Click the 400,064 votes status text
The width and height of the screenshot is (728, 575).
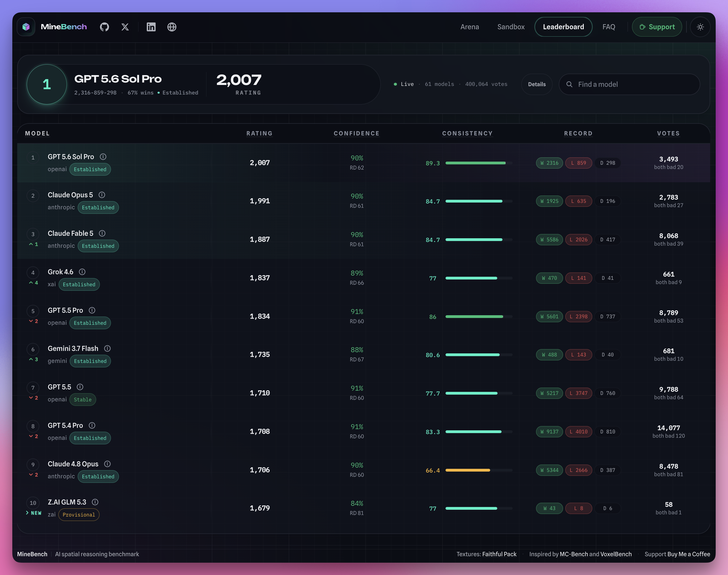coord(486,84)
